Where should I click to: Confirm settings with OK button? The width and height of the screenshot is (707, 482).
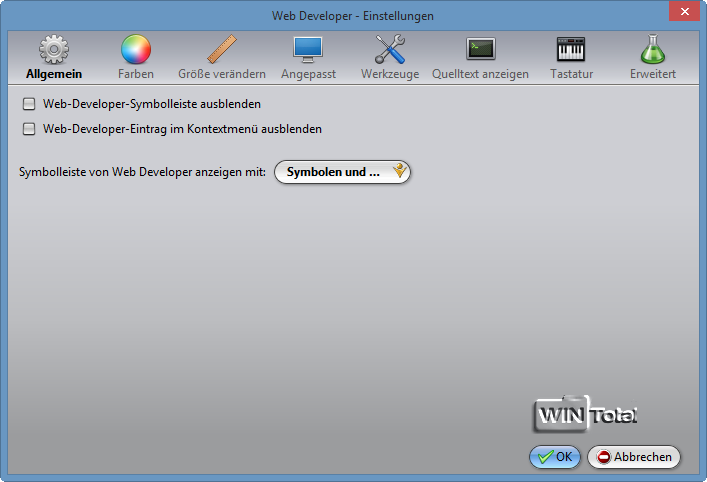click(x=555, y=457)
